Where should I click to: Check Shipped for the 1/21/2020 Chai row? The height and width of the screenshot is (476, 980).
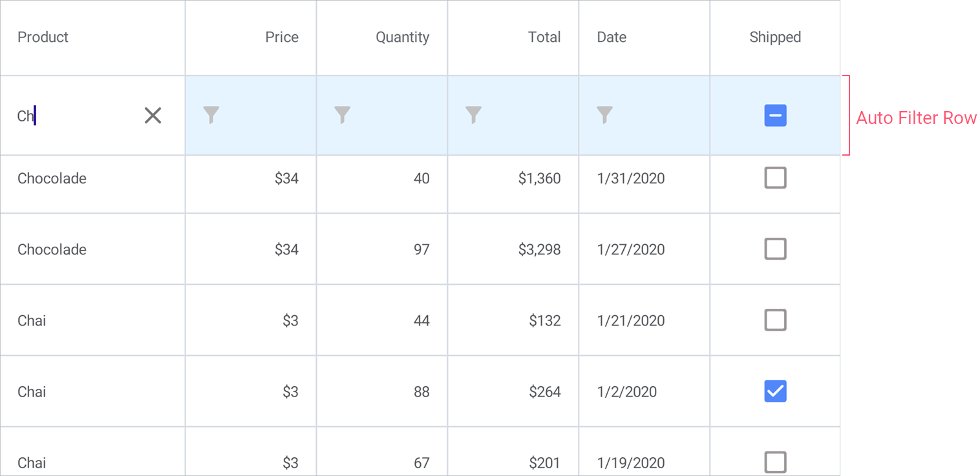(775, 320)
